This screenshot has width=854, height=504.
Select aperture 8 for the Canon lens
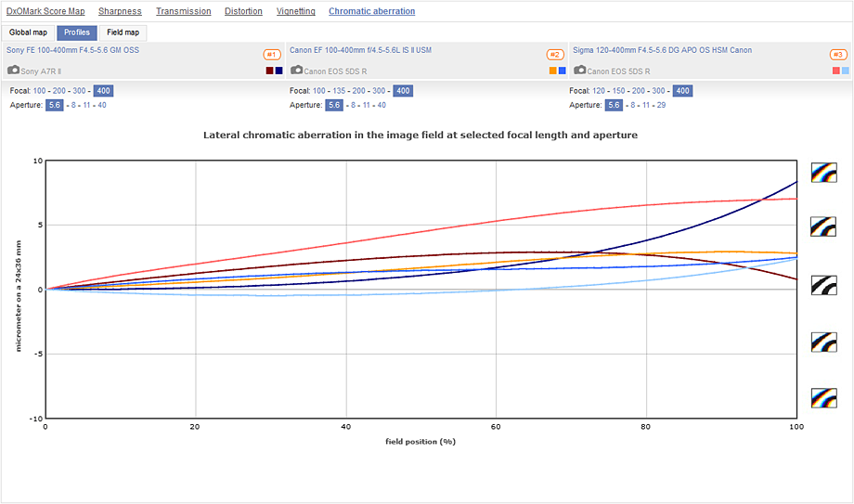click(x=354, y=105)
